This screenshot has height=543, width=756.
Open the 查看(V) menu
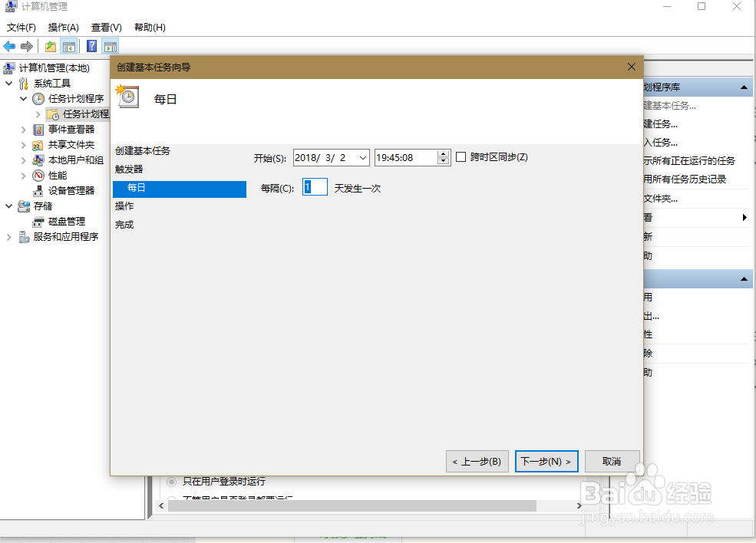point(106,27)
